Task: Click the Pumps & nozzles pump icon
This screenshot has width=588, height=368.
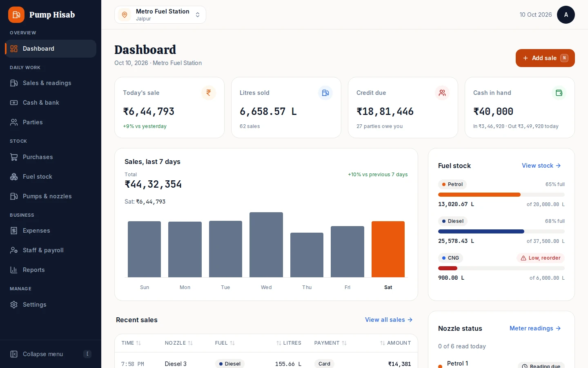Action: pos(14,196)
